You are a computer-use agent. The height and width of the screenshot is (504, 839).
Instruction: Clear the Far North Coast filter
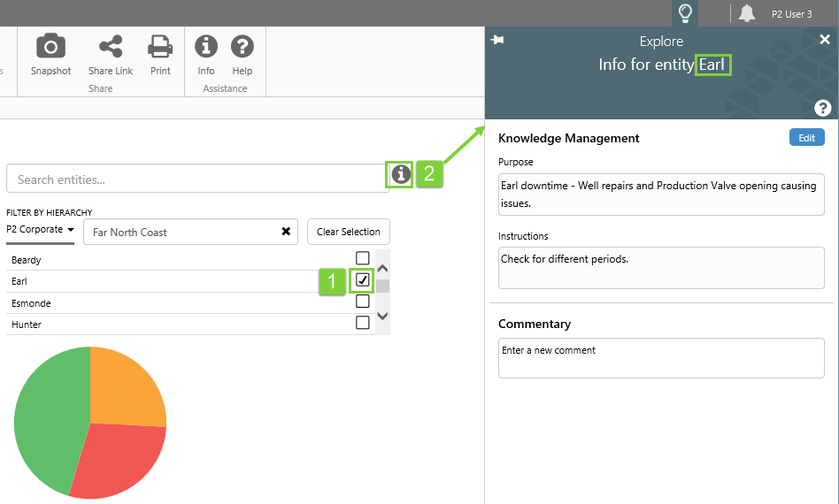point(286,232)
